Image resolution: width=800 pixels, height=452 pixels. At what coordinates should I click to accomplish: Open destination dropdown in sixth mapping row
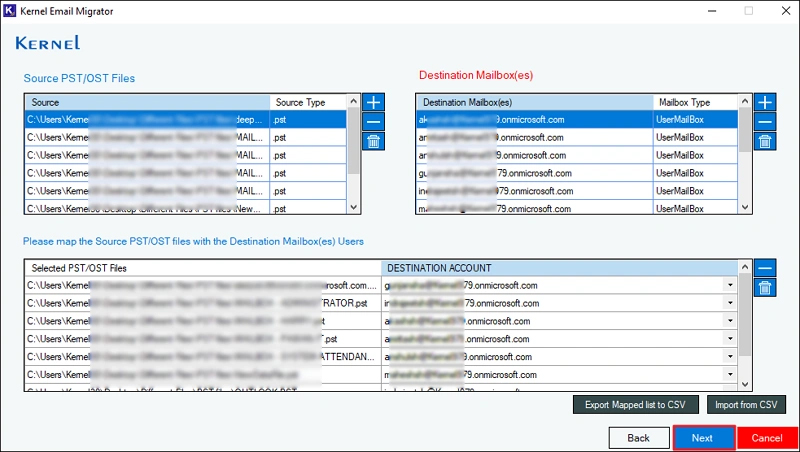pos(730,374)
